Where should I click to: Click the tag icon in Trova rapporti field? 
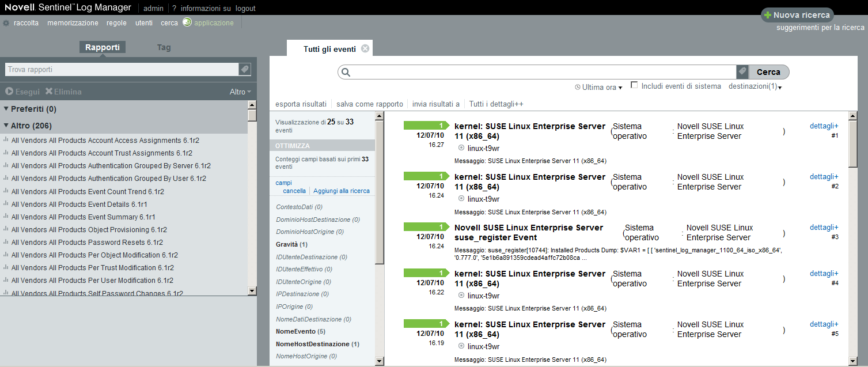point(245,69)
